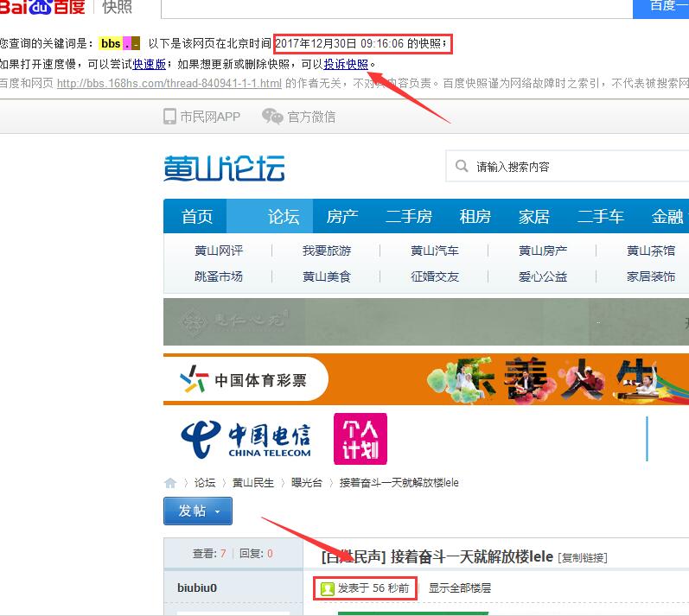The image size is (689, 616).
Task: Open the 官方微信 link
Action: click(x=311, y=117)
